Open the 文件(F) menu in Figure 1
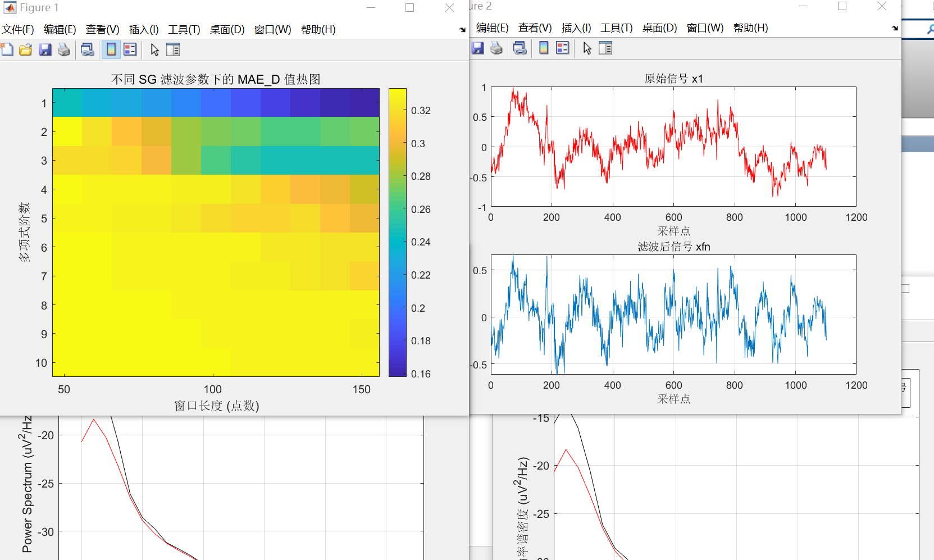 [18, 30]
